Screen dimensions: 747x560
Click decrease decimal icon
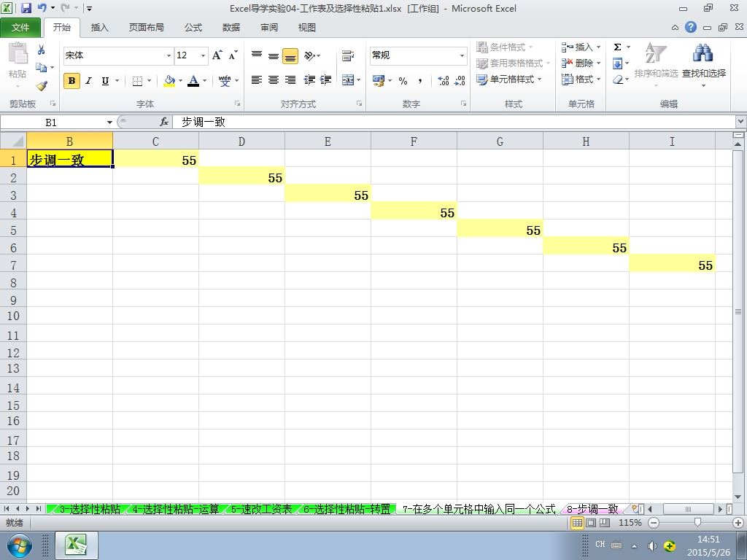(460, 80)
